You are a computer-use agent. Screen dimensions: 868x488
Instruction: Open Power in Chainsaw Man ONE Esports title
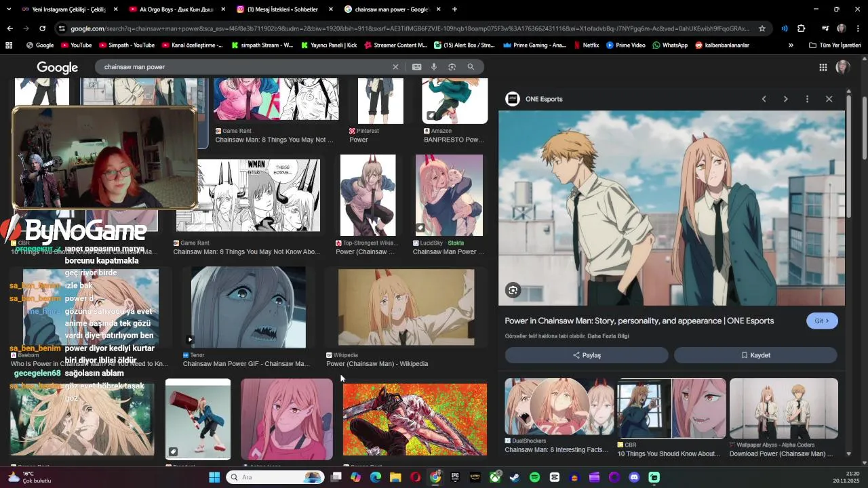point(639,321)
